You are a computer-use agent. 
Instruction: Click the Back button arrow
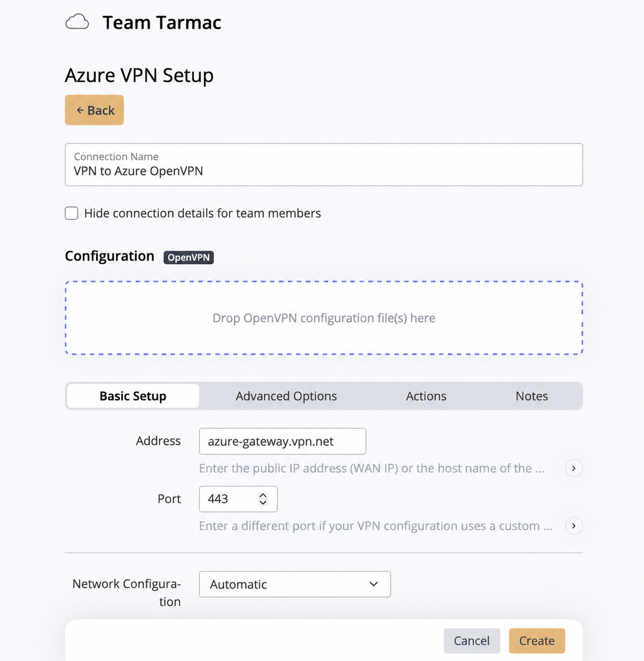(x=80, y=110)
